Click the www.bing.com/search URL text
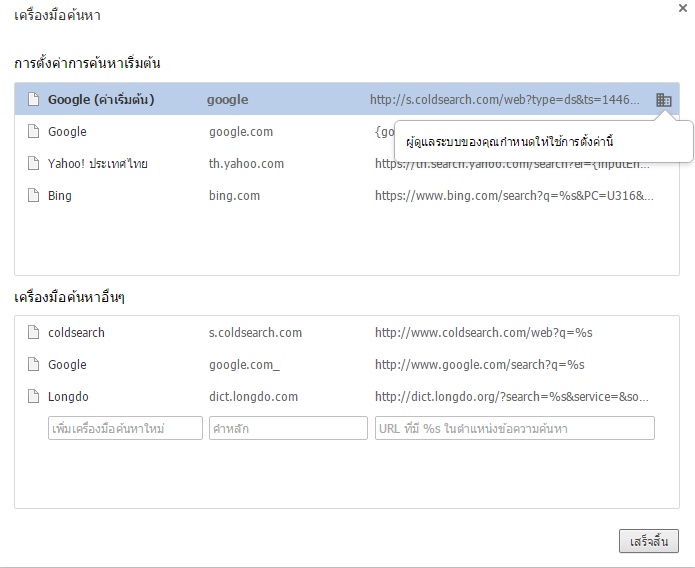Viewport: 695px width, 568px height. 514,196
